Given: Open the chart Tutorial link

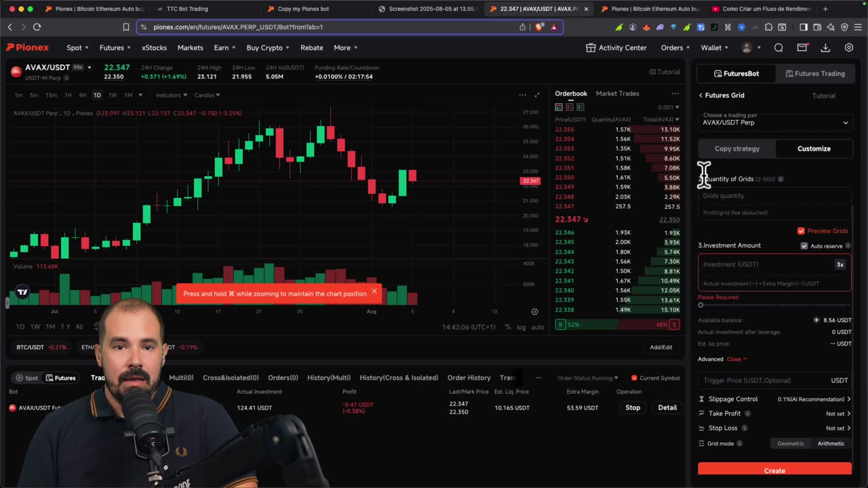Looking at the screenshot, I should pos(665,72).
